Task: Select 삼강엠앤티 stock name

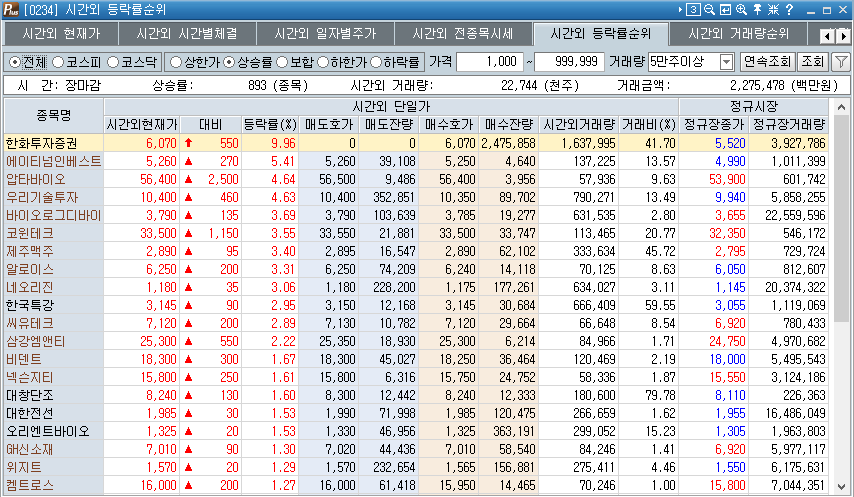Action: pos(35,341)
